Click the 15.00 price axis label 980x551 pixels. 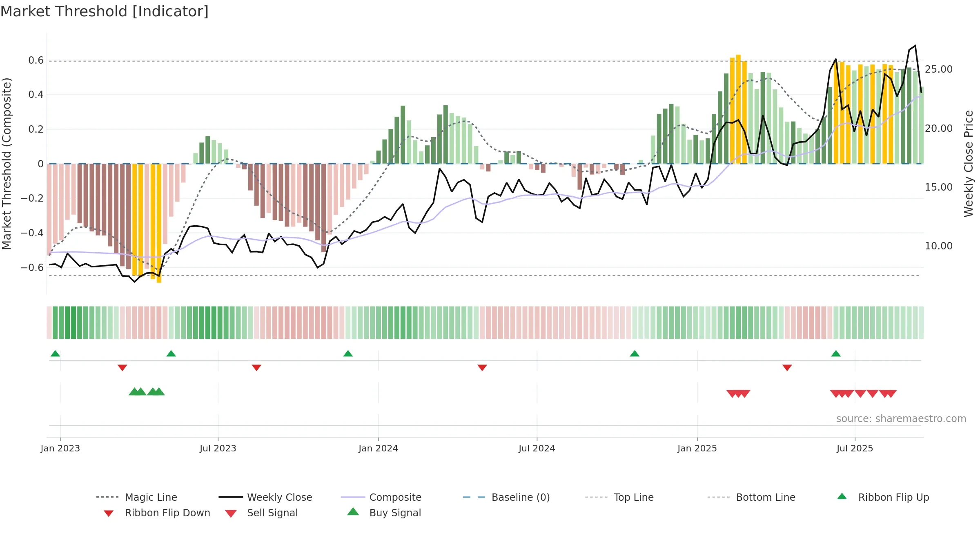click(x=939, y=187)
